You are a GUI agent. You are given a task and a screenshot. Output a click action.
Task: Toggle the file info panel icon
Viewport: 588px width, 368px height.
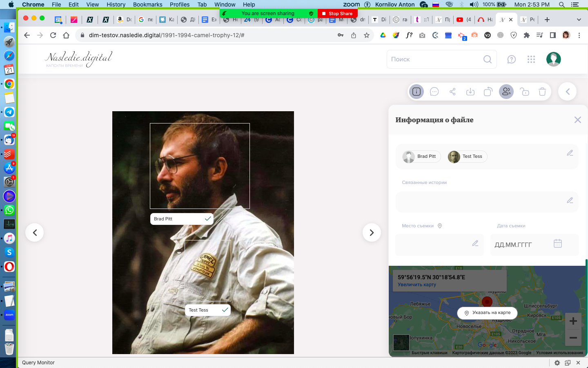click(x=416, y=92)
